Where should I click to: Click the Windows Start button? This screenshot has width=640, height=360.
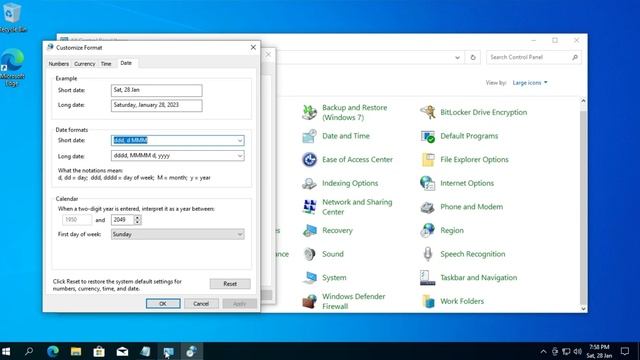coord(6,351)
